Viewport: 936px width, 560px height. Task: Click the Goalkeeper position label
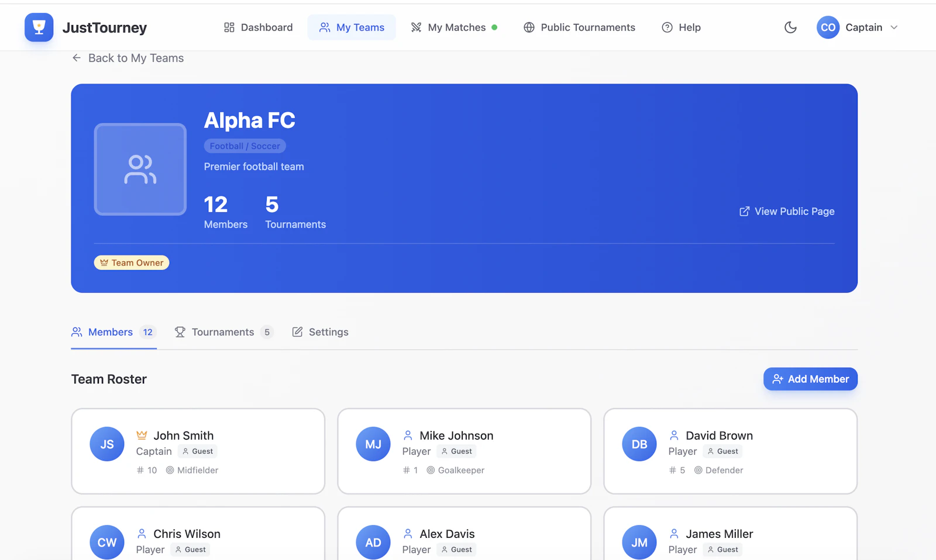click(x=456, y=470)
